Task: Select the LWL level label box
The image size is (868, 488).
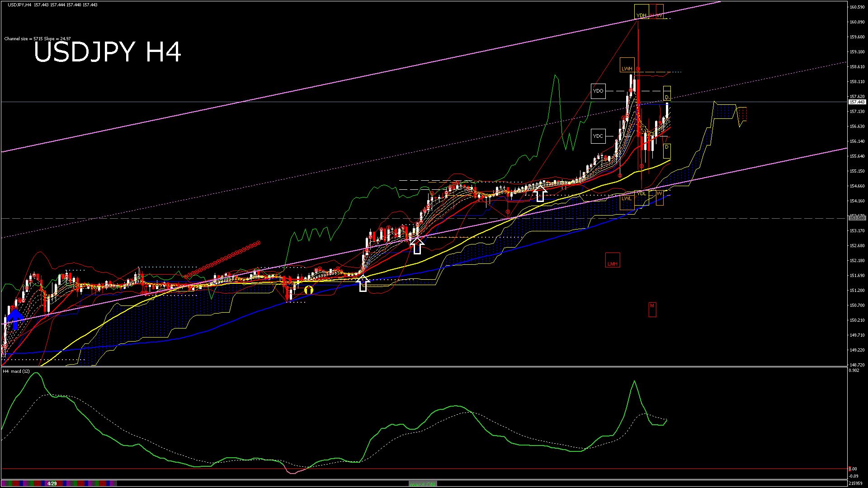Action: [x=627, y=202]
